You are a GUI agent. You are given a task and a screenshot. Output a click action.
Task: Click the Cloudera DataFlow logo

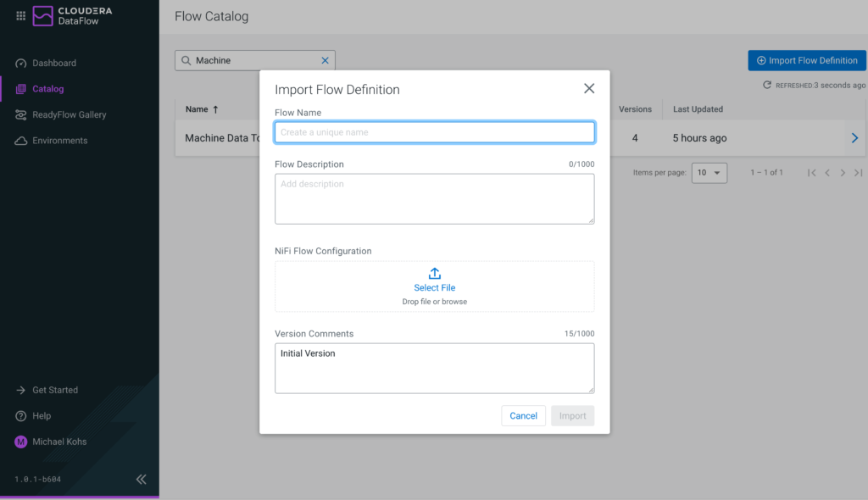pyautogui.click(x=73, y=15)
